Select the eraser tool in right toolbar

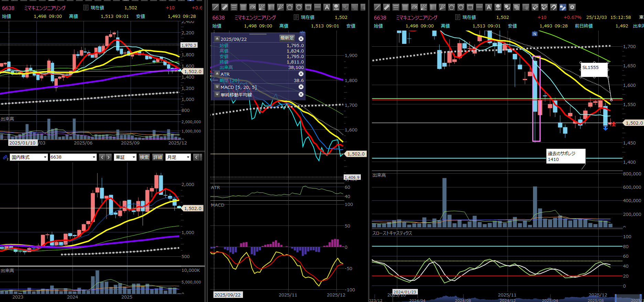(535, 7)
